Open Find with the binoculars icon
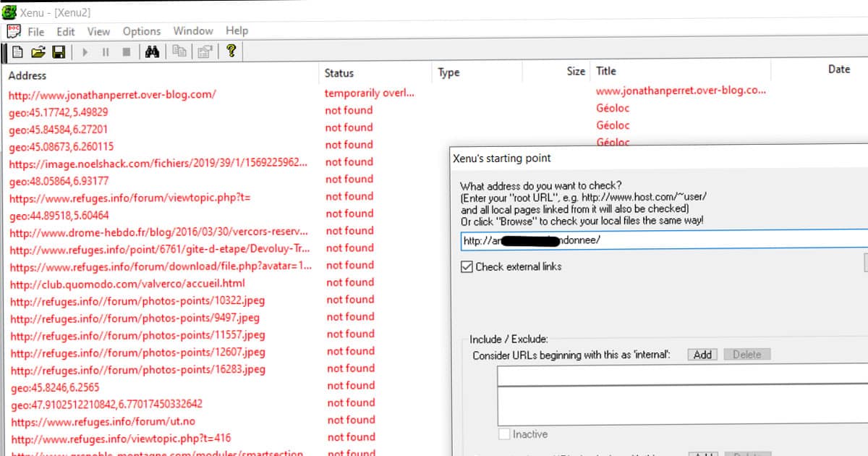Viewport: 868px width, 456px height. 152,52
